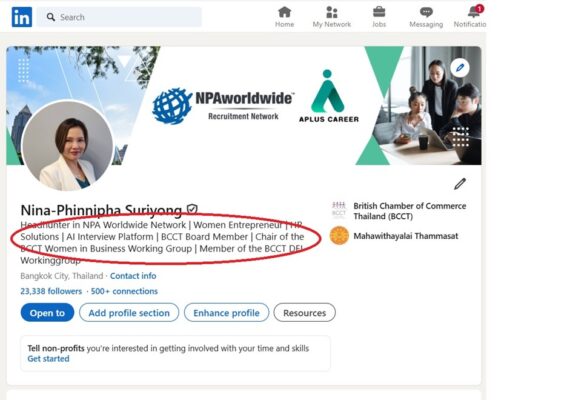Click Add profile section button

(129, 313)
